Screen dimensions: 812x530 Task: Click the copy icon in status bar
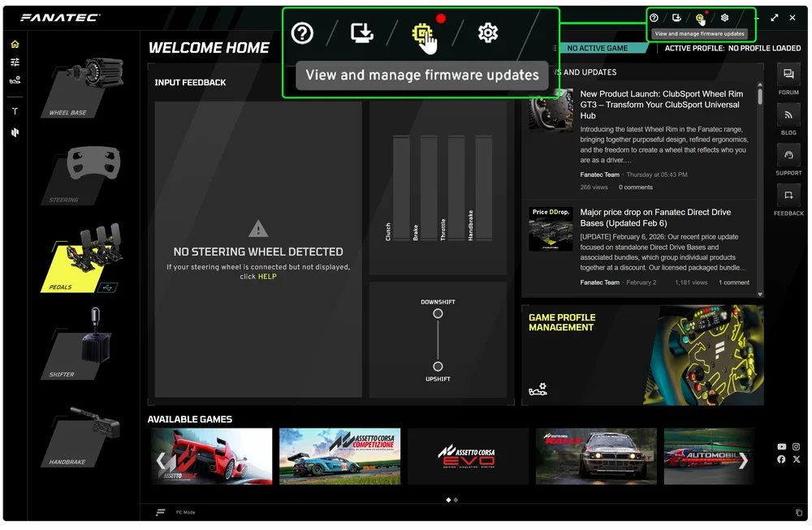[798, 513]
